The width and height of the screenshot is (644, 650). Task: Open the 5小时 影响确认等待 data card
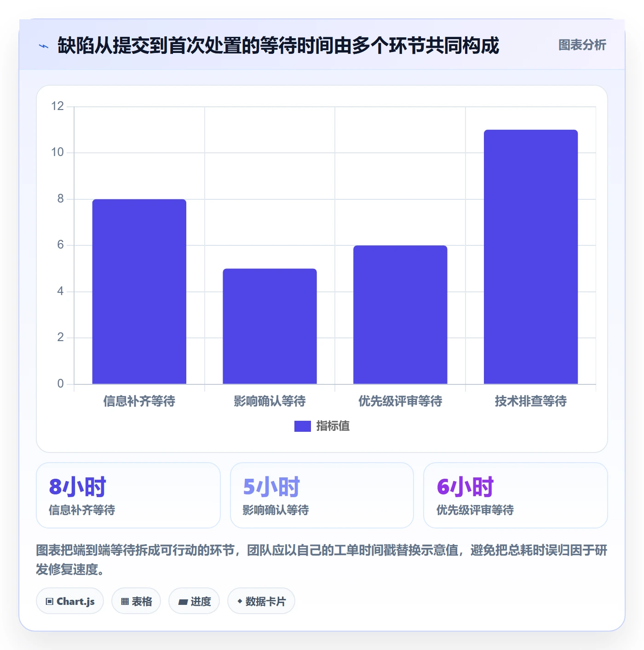pos(322,495)
